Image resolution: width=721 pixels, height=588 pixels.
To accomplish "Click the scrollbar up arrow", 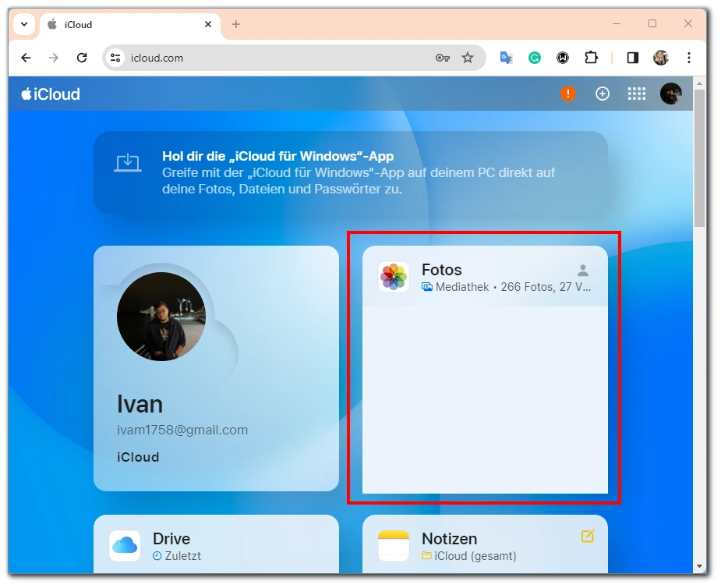I will pyautogui.click(x=699, y=83).
